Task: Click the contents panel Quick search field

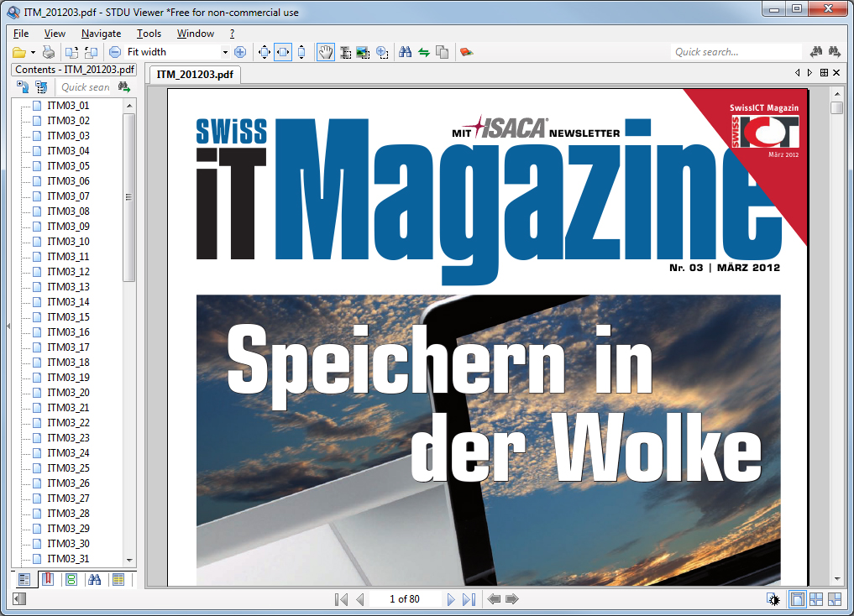Action: pyautogui.click(x=86, y=86)
